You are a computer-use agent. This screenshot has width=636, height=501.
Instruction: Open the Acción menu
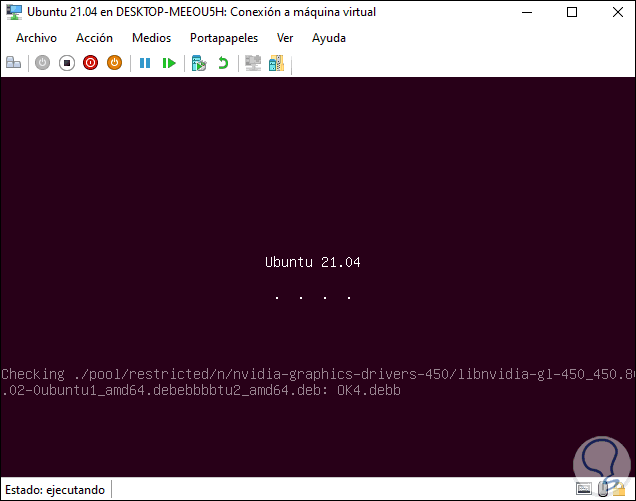tap(94, 38)
